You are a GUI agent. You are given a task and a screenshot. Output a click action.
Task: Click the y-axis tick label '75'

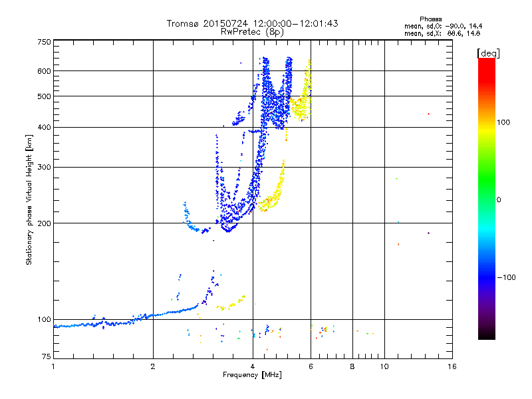click(47, 356)
